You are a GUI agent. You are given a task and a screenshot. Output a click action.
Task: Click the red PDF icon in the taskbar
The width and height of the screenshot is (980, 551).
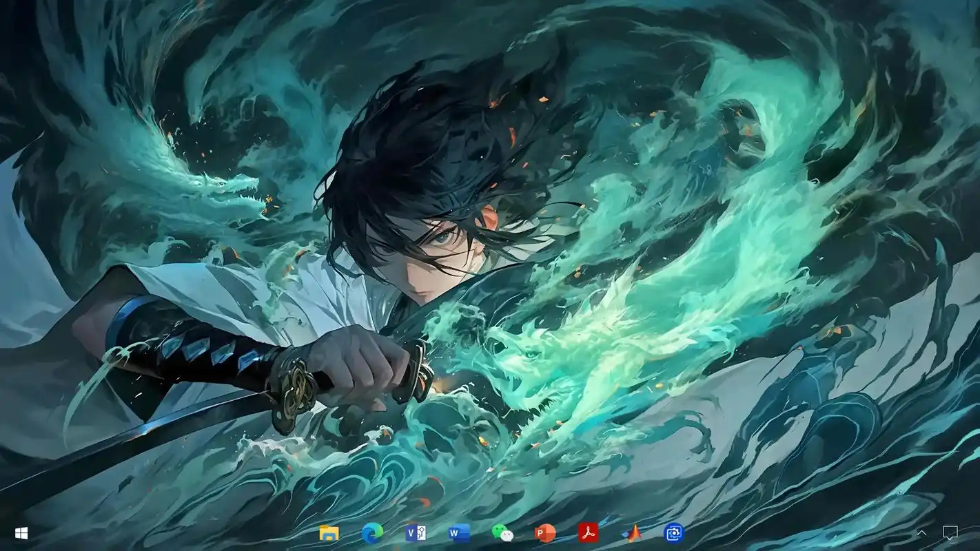588,533
